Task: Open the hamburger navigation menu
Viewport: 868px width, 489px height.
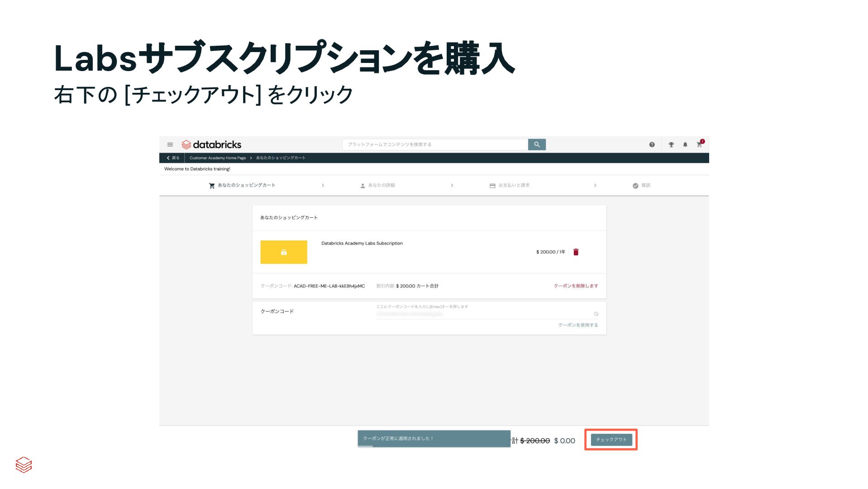Action: [x=170, y=145]
